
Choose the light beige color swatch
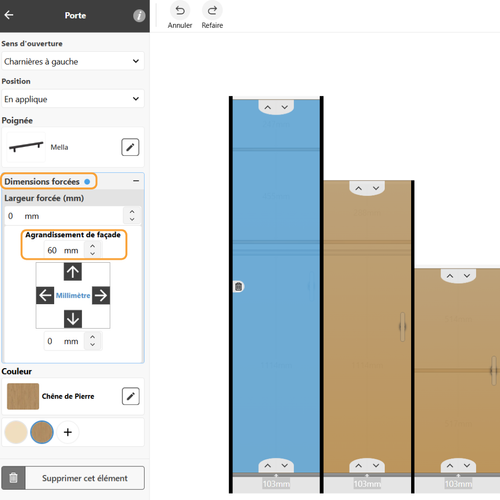[16, 432]
